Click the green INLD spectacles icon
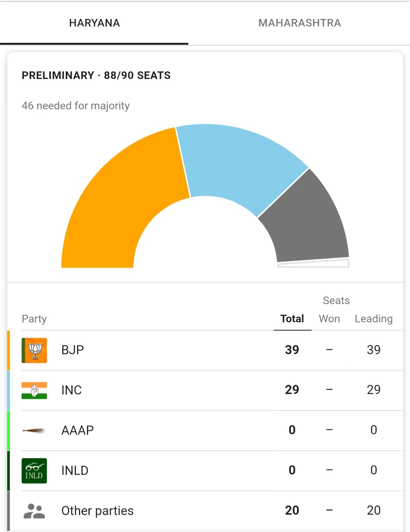The width and height of the screenshot is (410, 532). tap(34, 471)
